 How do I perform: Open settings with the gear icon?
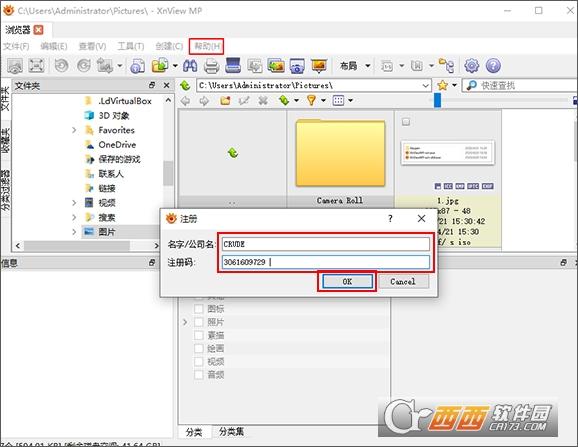(x=471, y=66)
